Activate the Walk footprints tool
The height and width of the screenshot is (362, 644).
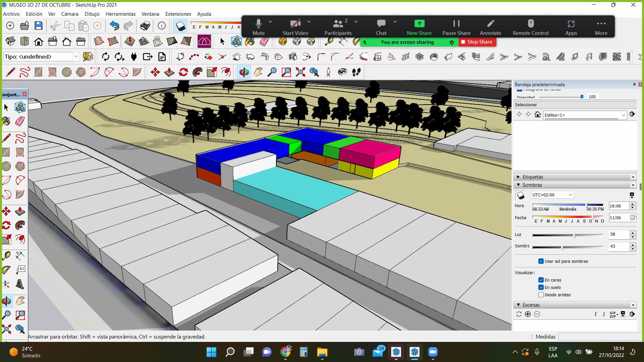(357, 72)
